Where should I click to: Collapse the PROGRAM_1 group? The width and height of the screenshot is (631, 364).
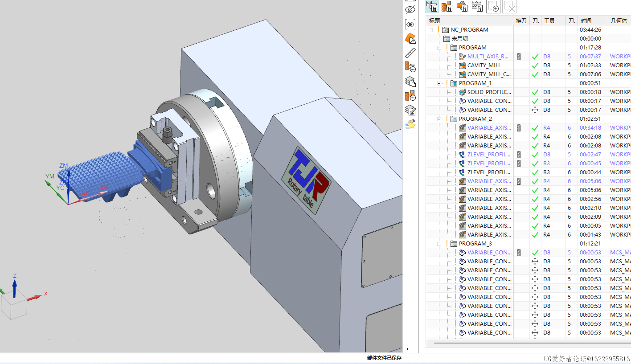tap(439, 83)
